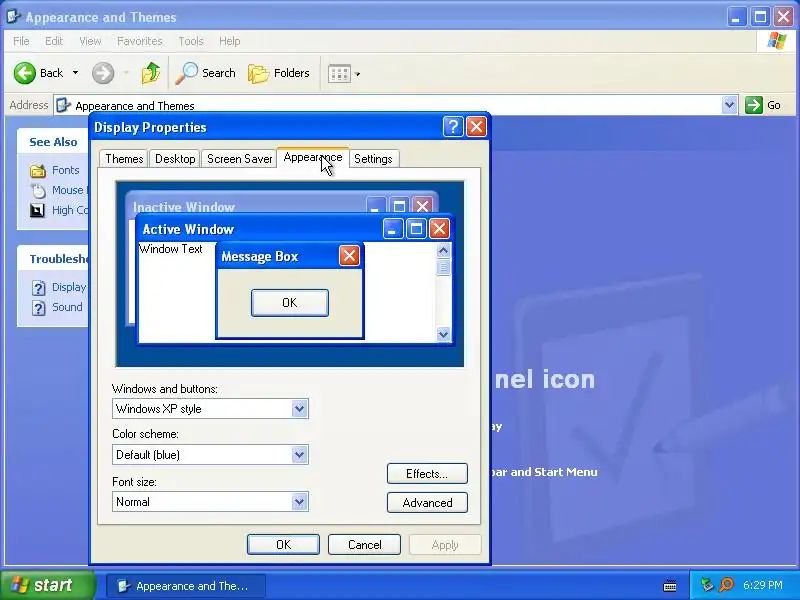Click the preview scrollbar up arrow
The image size is (800, 600).
[443, 251]
